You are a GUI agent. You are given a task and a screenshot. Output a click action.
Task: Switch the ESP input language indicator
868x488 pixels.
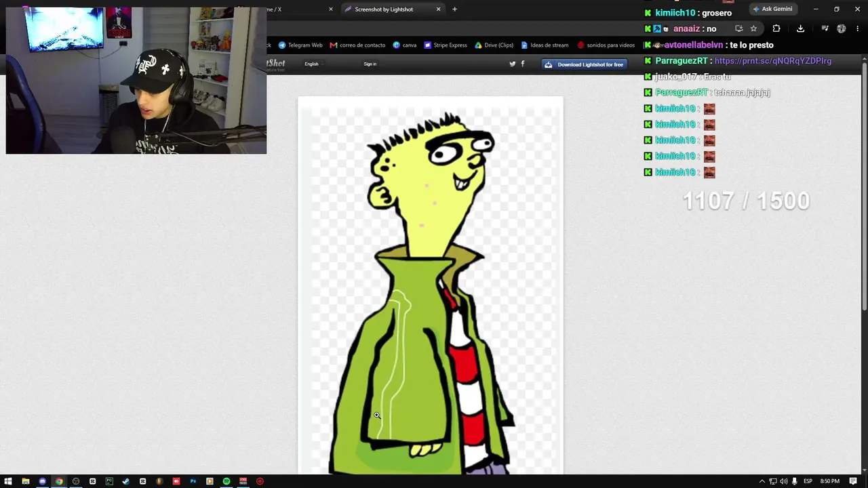[x=806, y=481]
